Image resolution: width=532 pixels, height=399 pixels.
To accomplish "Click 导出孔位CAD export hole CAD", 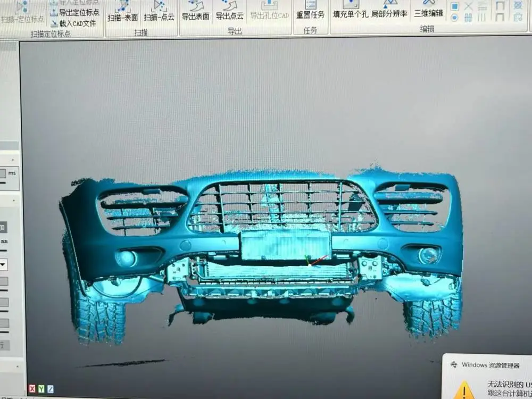I will pyautogui.click(x=269, y=11).
